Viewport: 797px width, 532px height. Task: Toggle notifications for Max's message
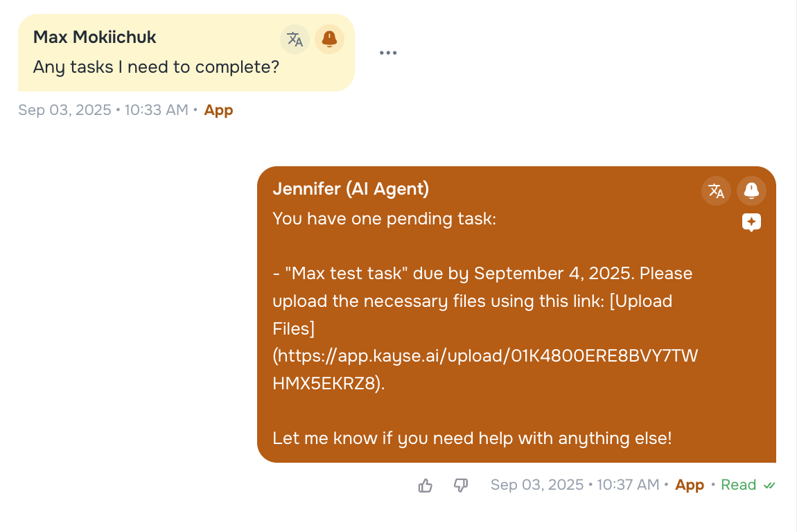click(x=329, y=39)
